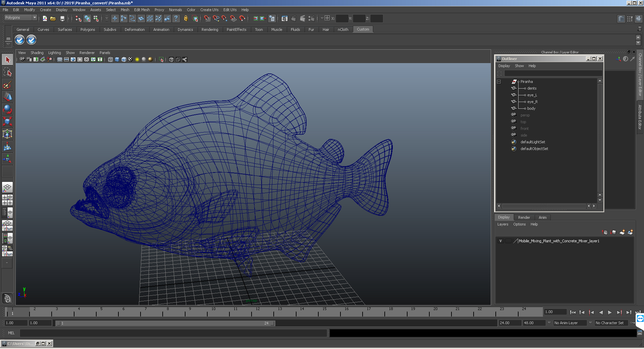Screen dimensions: 644x349
Task: Select the Move tool cone icon
Action: point(7,97)
